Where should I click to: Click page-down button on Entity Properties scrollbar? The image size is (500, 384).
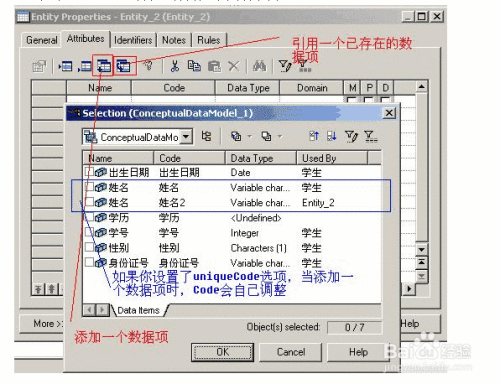[x=421, y=276]
